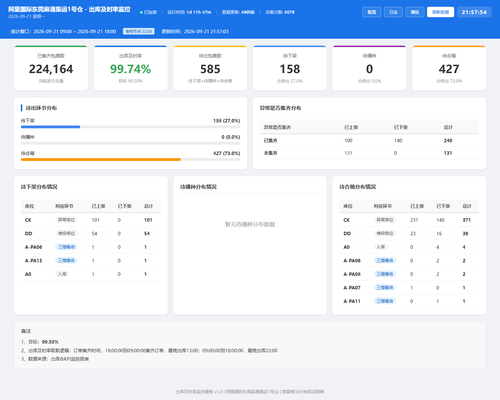Click the 158 (27.0%) value label

(227, 121)
